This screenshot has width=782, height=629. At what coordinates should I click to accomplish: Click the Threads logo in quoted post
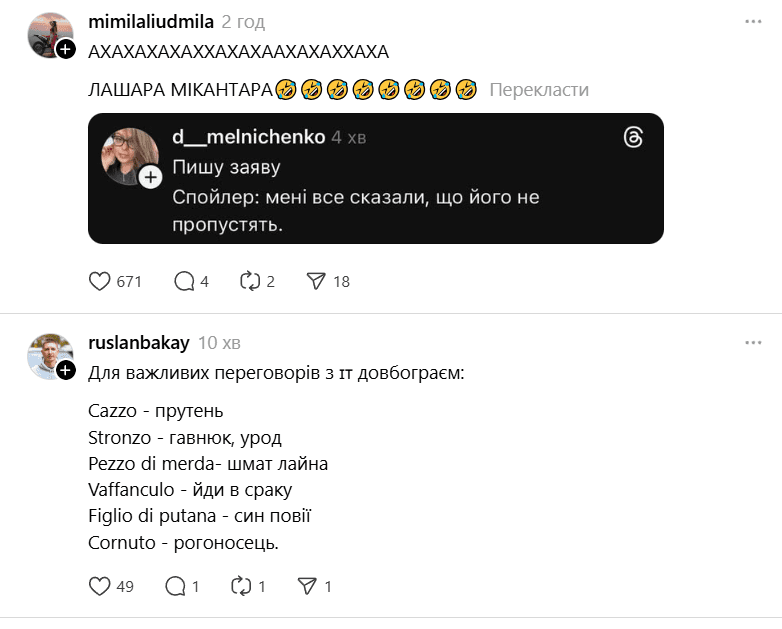[632, 138]
